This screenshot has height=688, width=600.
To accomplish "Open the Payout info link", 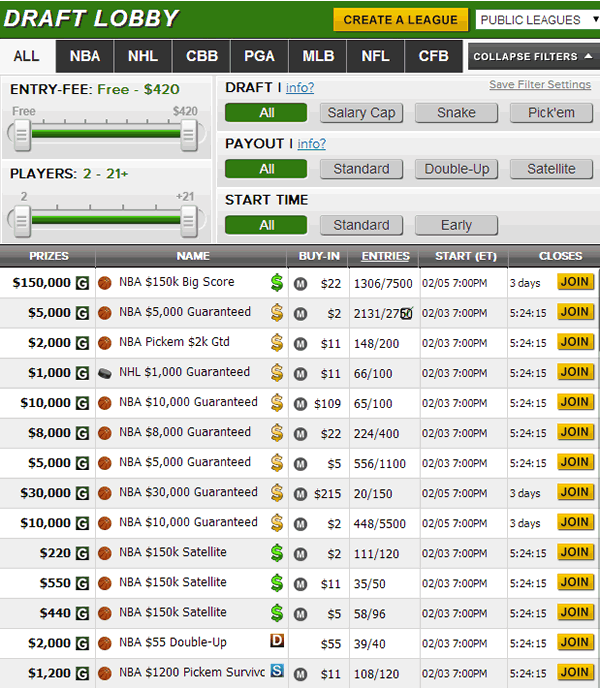I will coord(311,143).
